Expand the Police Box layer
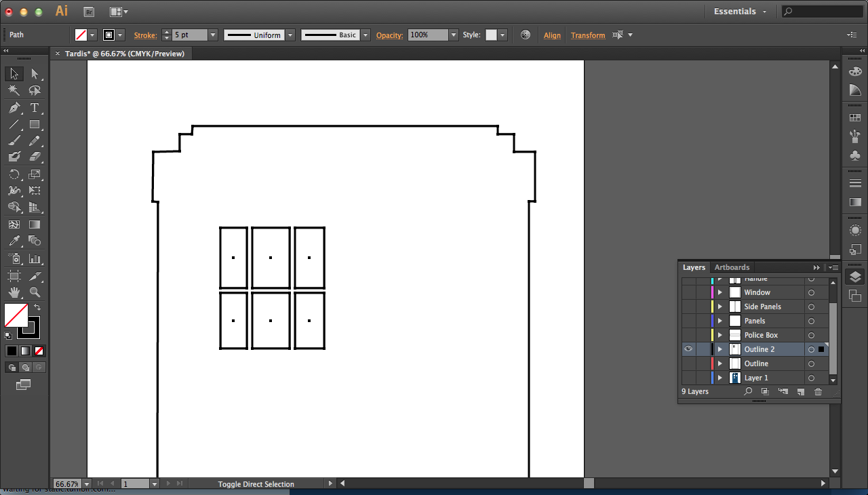Viewport: 868px width, 495px height. pos(720,335)
